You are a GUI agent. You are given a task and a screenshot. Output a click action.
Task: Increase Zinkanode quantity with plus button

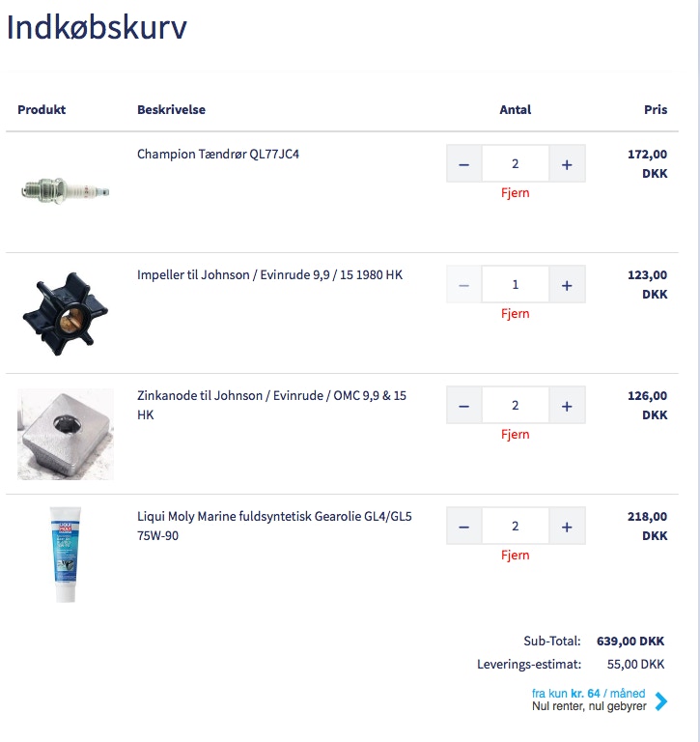click(x=567, y=406)
